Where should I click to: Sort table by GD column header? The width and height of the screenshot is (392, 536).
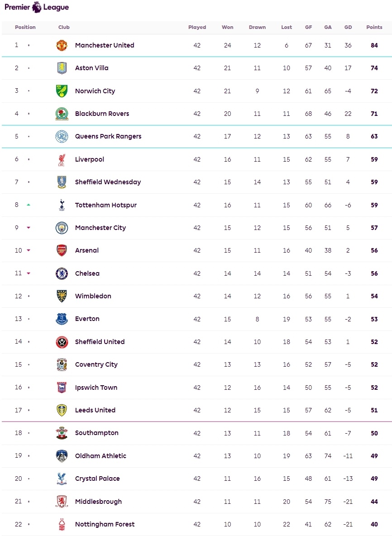pos(348,27)
